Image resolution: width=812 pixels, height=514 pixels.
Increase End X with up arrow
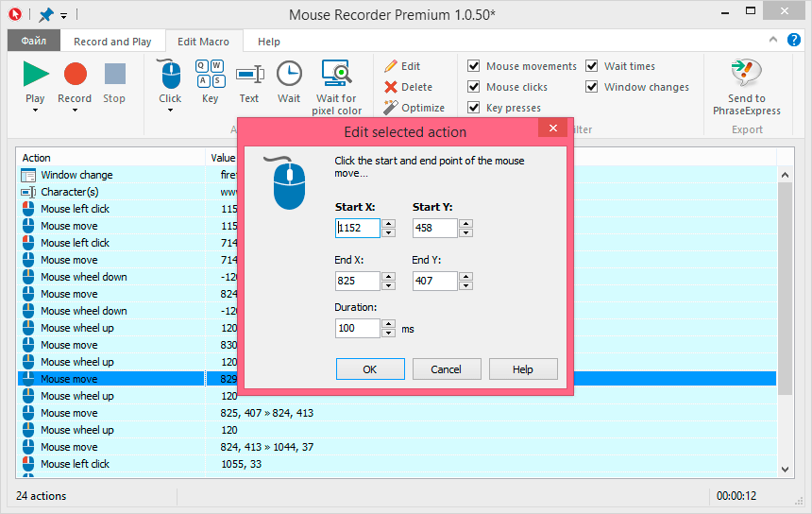388,276
